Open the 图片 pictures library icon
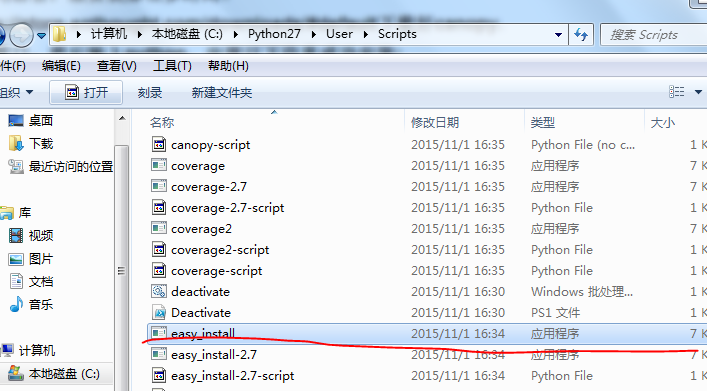Viewport: 707px width, 391px height. 16,259
